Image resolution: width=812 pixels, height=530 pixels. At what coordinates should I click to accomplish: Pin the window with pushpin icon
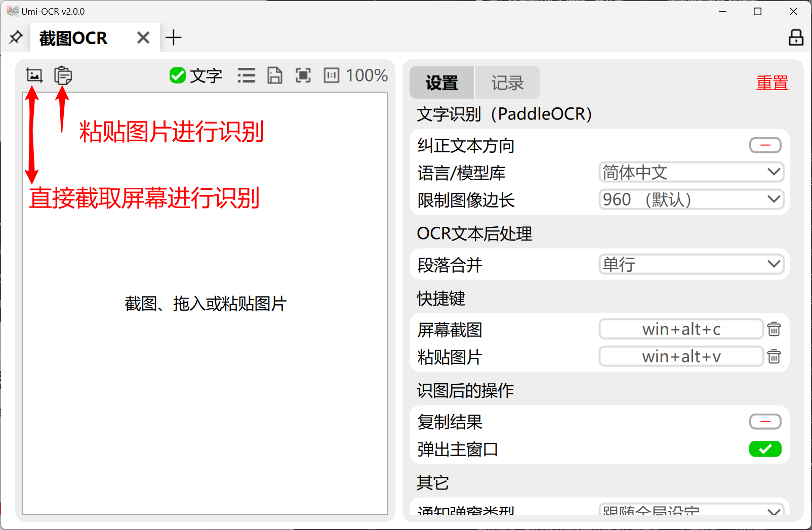pyautogui.click(x=16, y=37)
